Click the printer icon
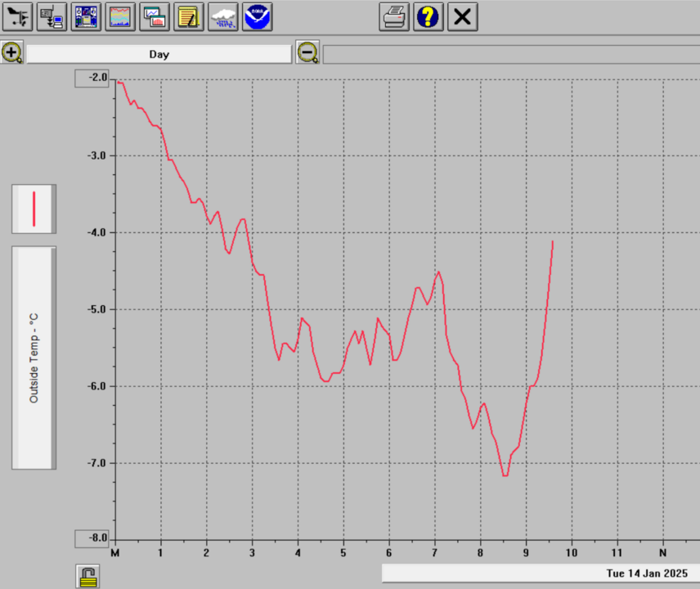Image resolution: width=700 pixels, height=589 pixels. 394,17
